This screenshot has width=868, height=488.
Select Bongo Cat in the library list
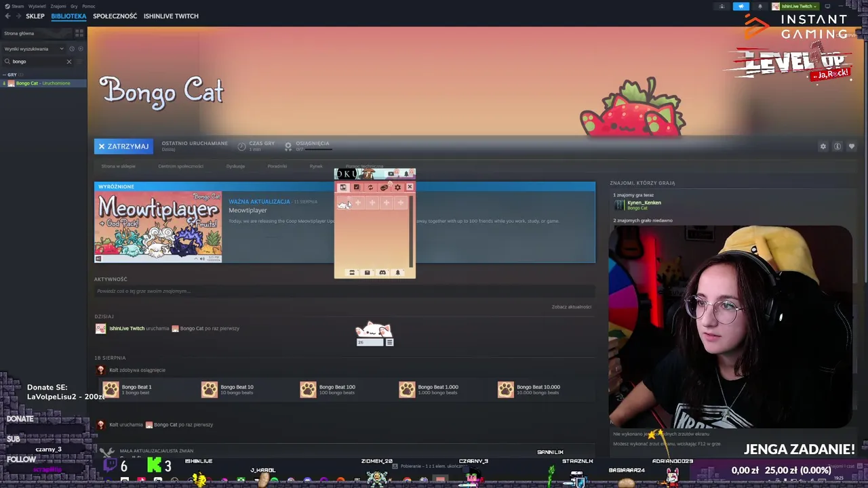tap(43, 83)
